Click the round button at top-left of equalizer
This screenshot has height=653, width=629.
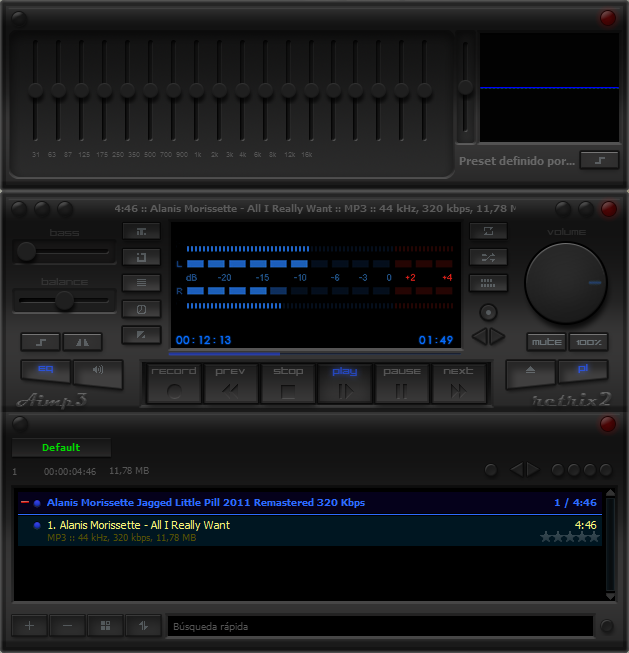click(x=19, y=19)
